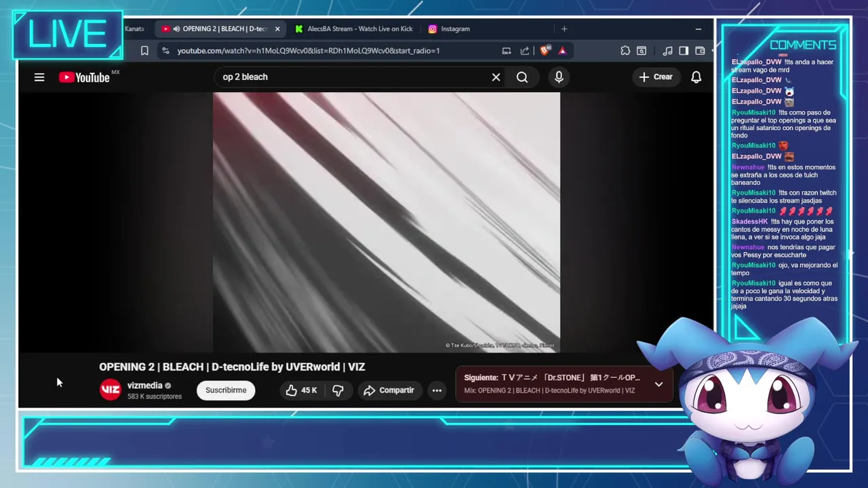Dislike the video with thumbs down

338,390
